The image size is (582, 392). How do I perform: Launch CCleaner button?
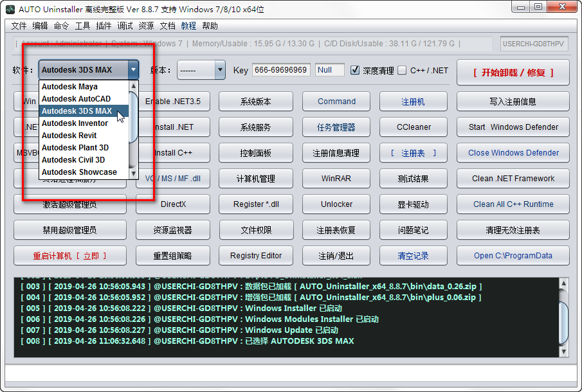(x=413, y=127)
